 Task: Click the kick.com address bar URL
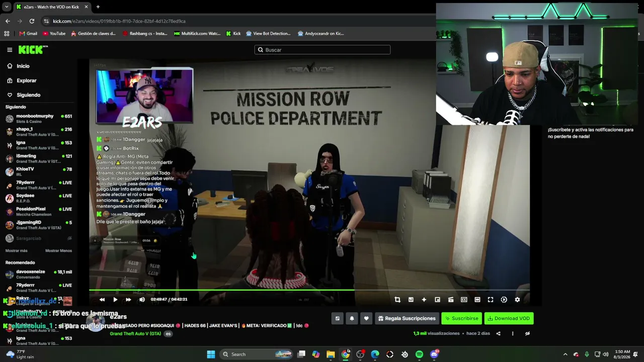[x=119, y=21]
